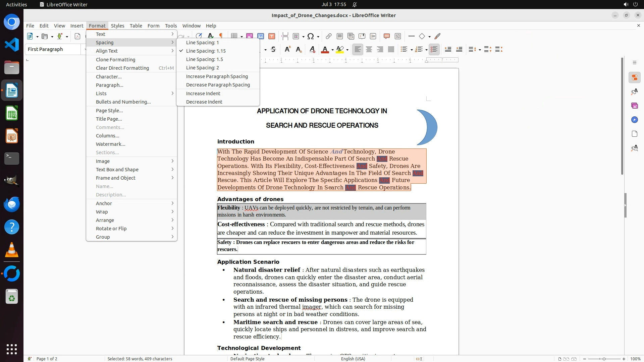Click Increase Paragraph Spacing entry

point(217,76)
